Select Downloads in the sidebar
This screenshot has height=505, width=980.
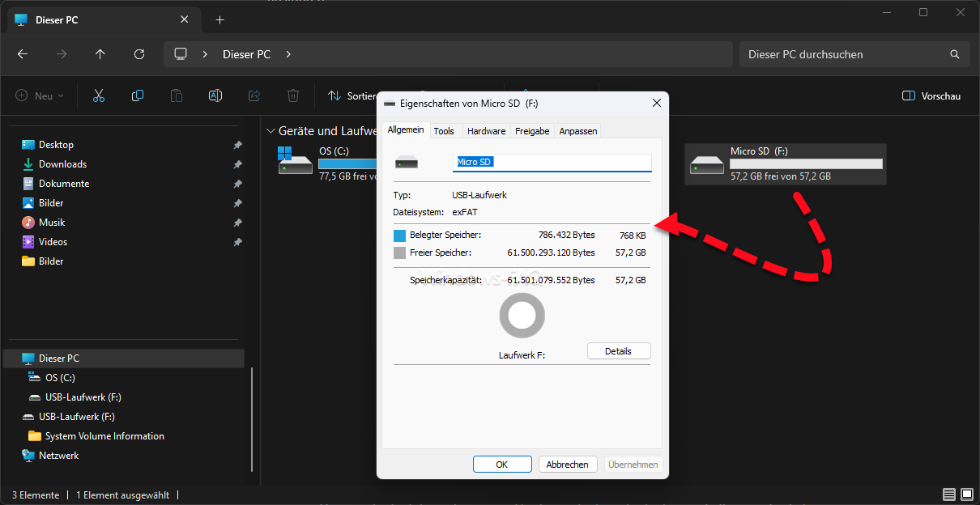tap(62, 164)
